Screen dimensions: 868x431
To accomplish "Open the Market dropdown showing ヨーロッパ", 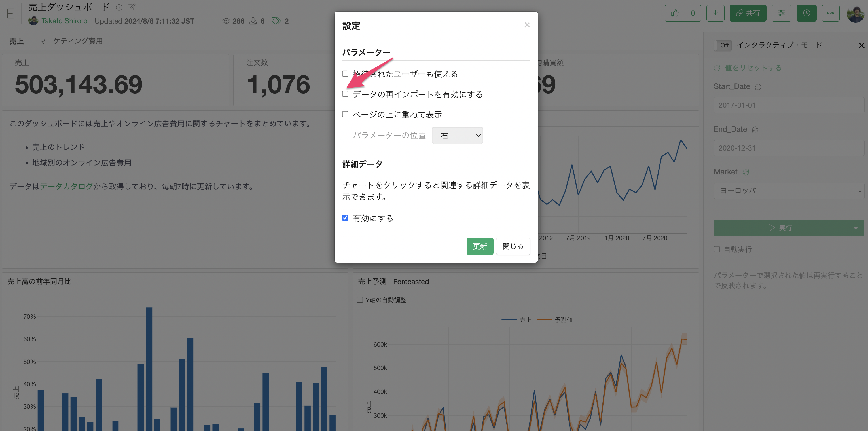I will pyautogui.click(x=788, y=191).
